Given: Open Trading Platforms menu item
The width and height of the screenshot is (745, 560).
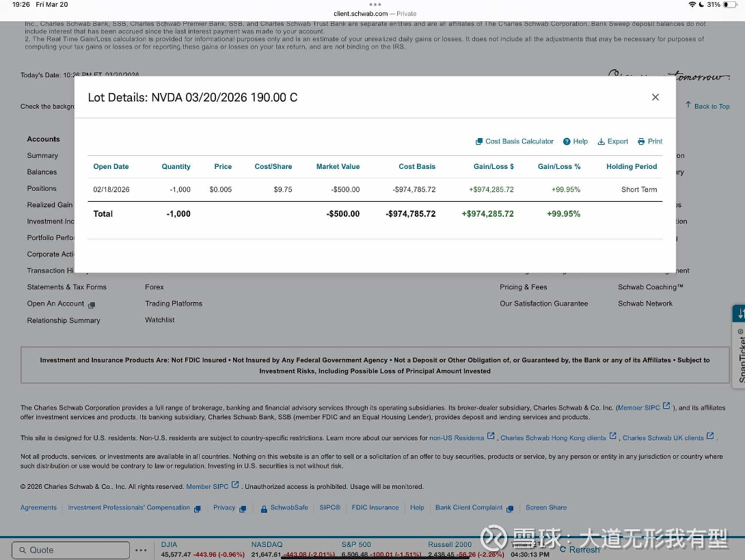Looking at the screenshot, I should [x=174, y=304].
